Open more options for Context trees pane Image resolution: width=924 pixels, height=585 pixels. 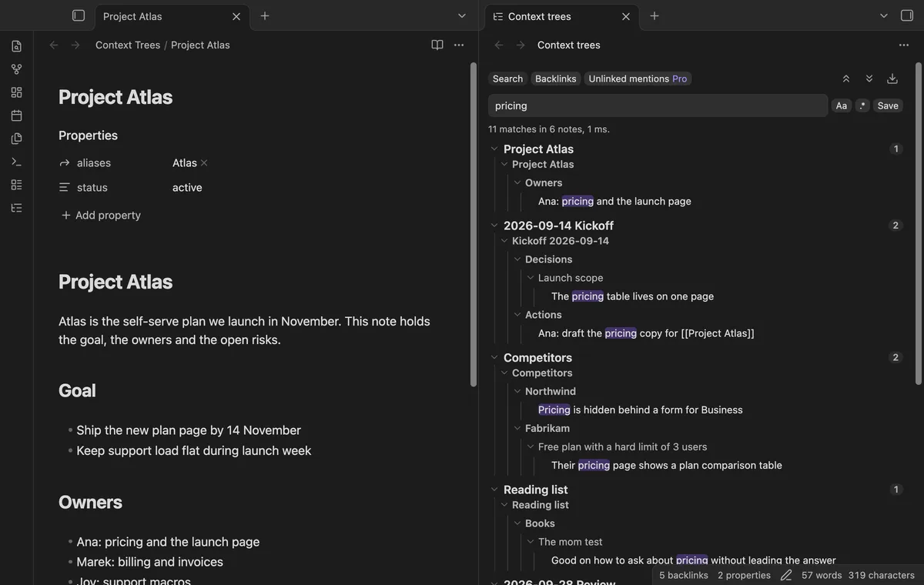click(904, 45)
